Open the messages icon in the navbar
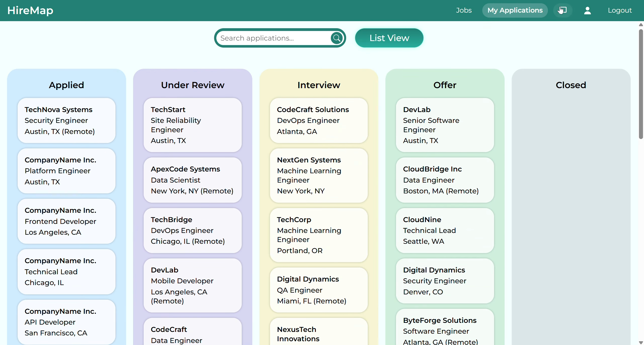 [563, 10]
